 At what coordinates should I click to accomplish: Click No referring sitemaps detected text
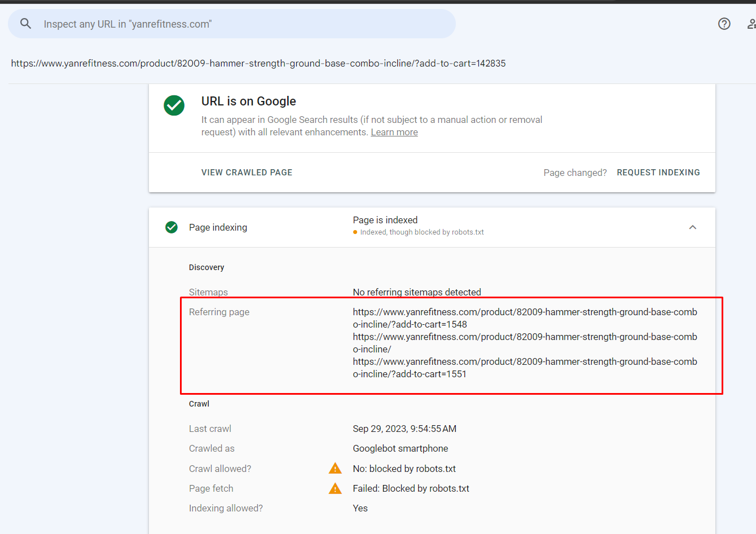click(x=417, y=292)
